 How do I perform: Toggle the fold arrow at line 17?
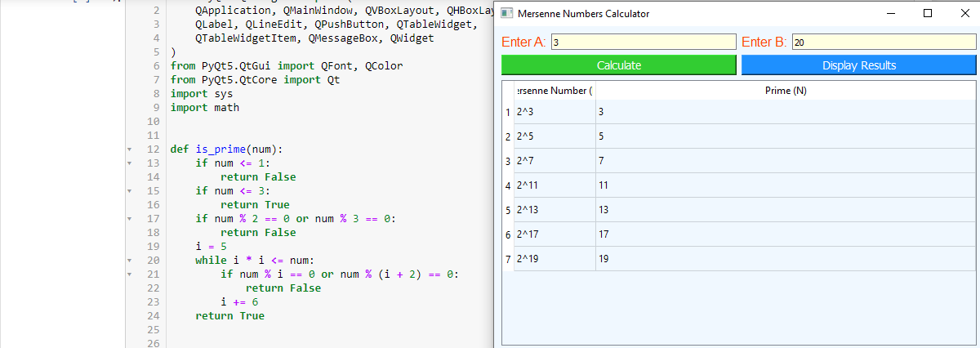coord(130,219)
